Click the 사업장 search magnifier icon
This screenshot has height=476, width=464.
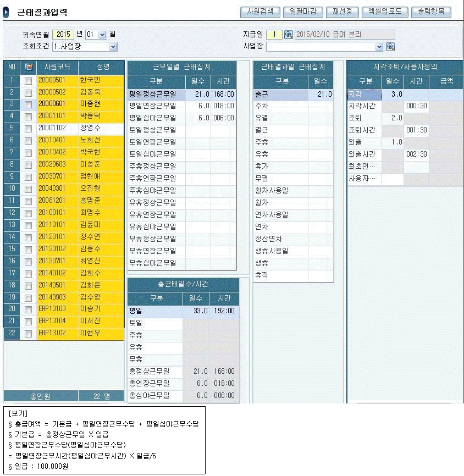click(x=390, y=47)
